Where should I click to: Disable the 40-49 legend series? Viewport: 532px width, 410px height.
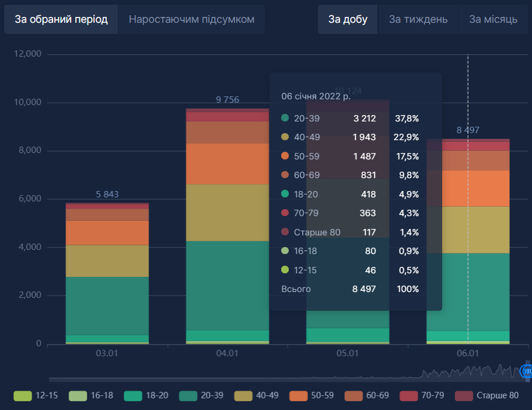(257, 396)
